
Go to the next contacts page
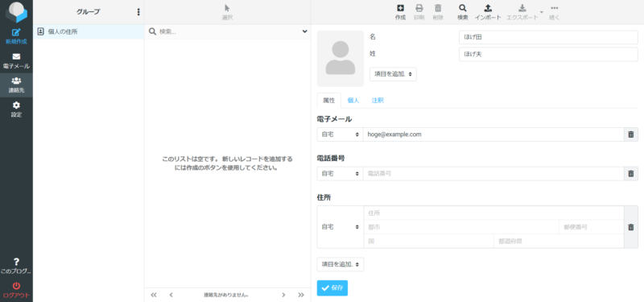(x=283, y=295)
